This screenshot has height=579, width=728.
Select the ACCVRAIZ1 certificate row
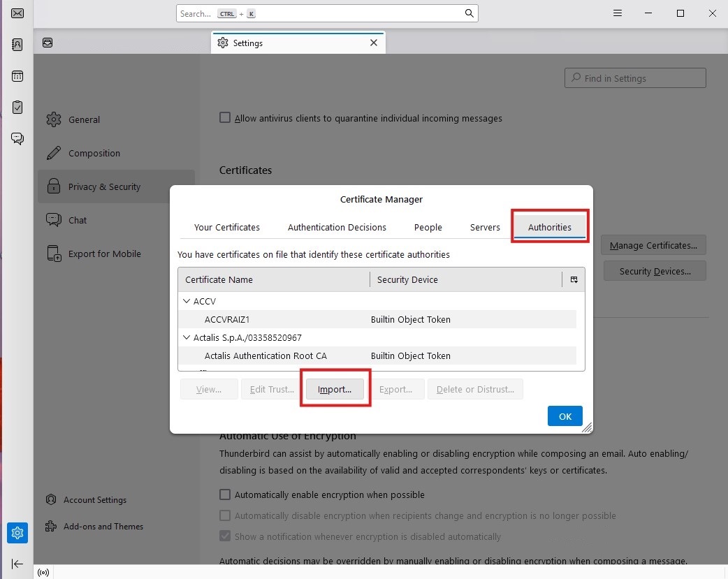(377, 319)
